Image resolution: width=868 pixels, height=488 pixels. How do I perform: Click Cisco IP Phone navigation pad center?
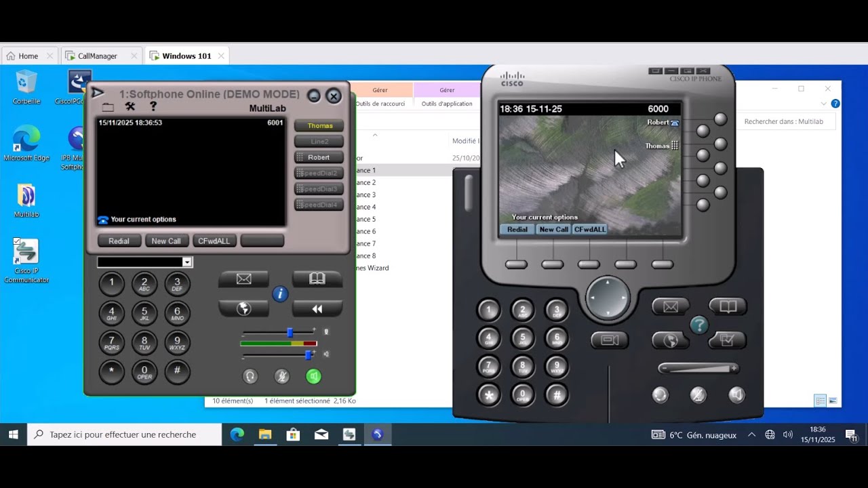[x=608, y=298]
